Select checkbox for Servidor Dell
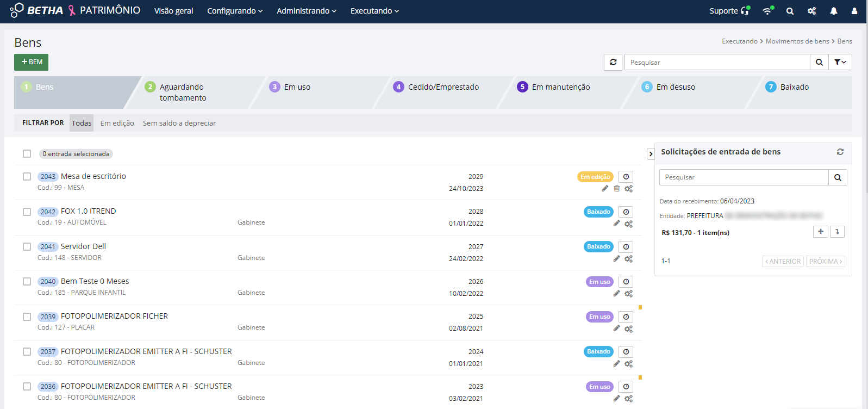This screenshot has width=868, height=409. (x=27, y=247)
